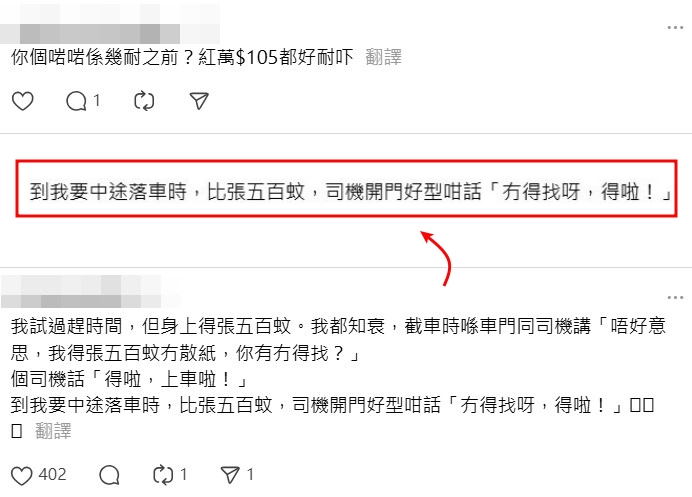Open replies on the top comment
The width and height of the screenshot is (692, 497).
(x=76, y=101)
